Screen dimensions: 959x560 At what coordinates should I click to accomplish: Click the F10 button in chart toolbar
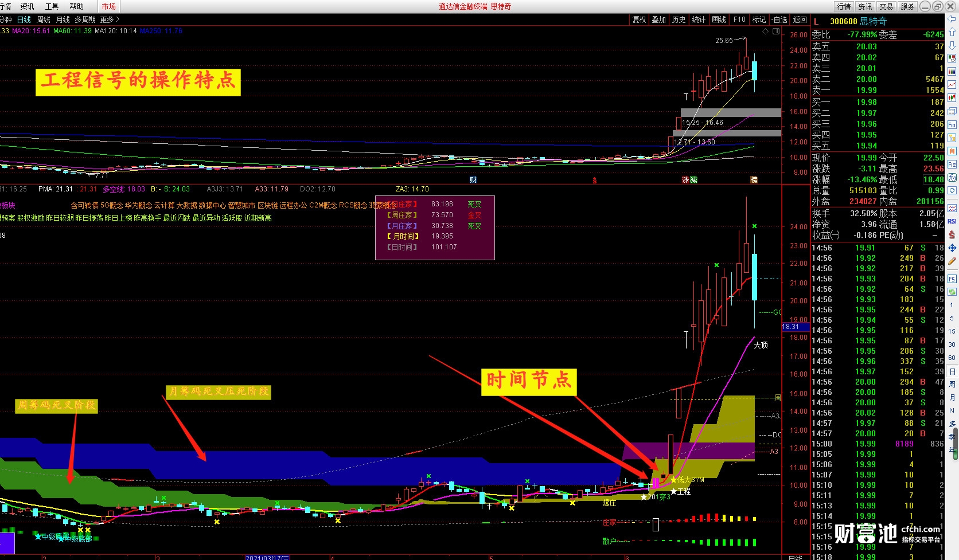pos(739,19)
